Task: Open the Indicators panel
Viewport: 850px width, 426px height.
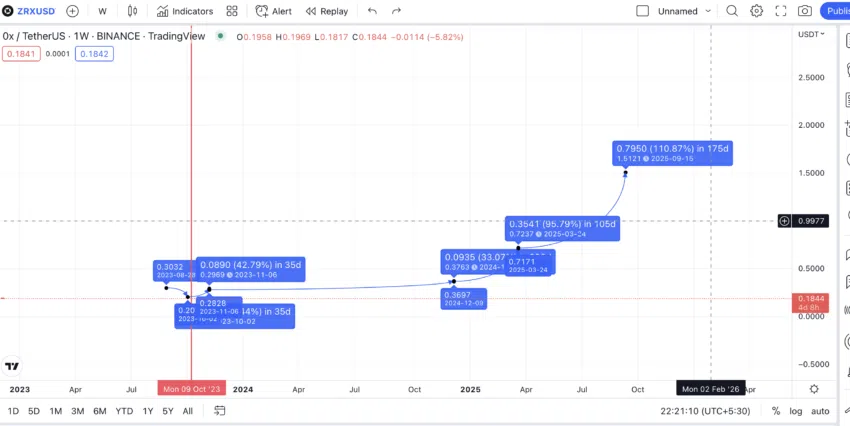Action: [x=185, y=11]
